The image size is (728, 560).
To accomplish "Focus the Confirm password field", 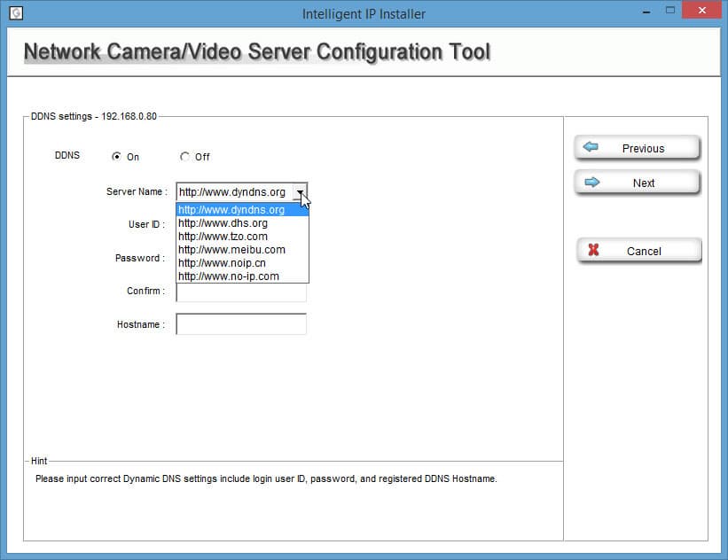I will click(x=241, y=292).
